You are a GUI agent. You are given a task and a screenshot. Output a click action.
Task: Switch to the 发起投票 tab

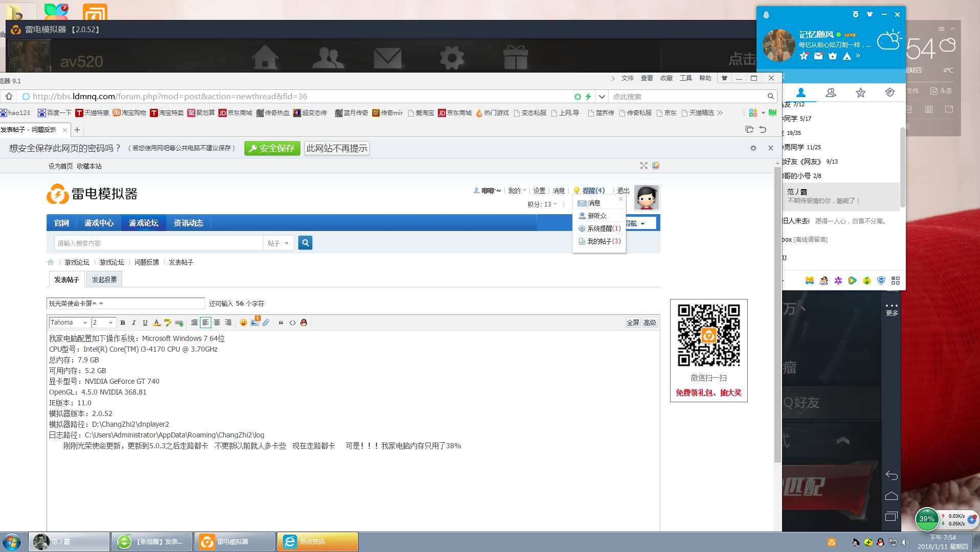(x=104, y=279)
